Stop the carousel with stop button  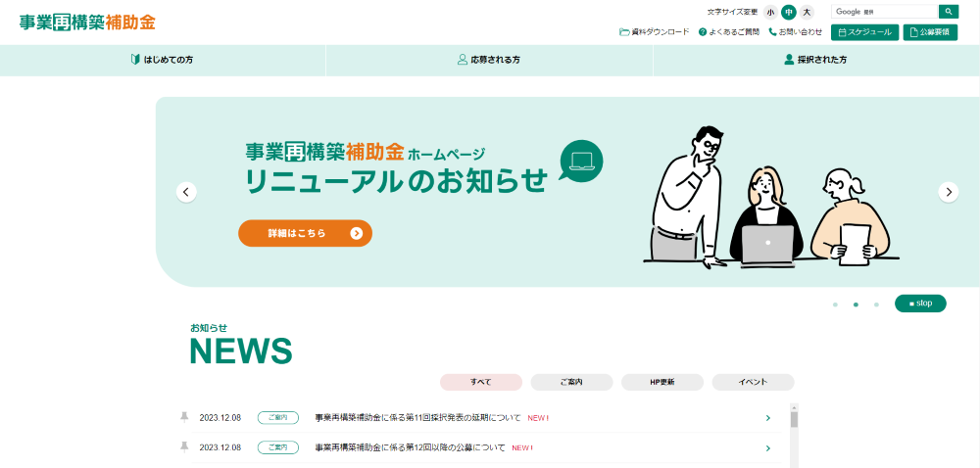click(x=920, y=304)
